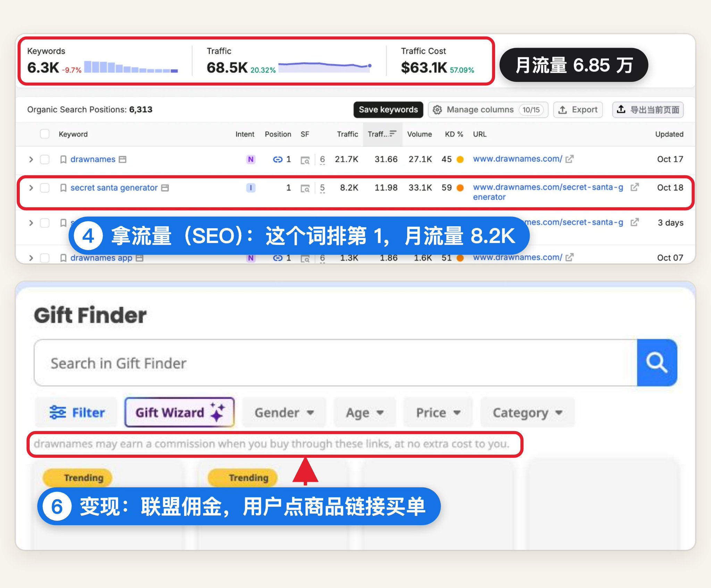Check the secret santa generator row checkbox
The image size is (711, 588).
(x=45, y=188)
